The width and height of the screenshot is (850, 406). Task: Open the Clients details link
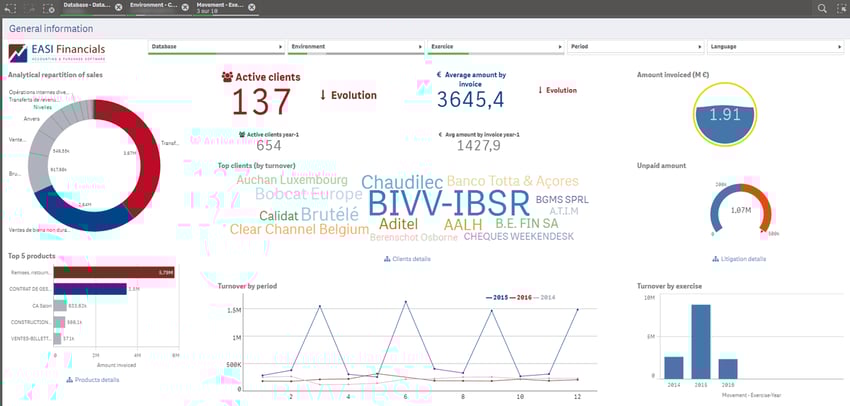click(408, 259)
